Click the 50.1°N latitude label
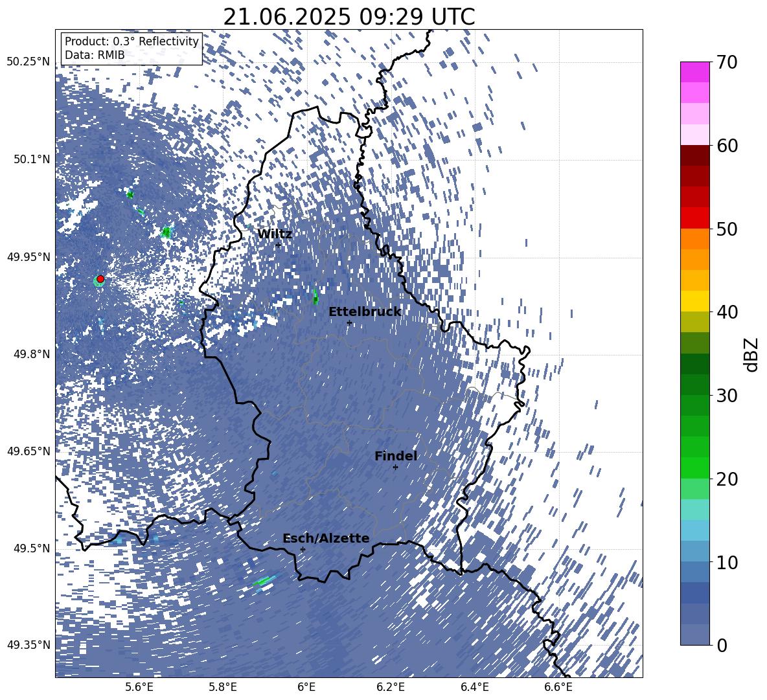 [x=31, y=159]
